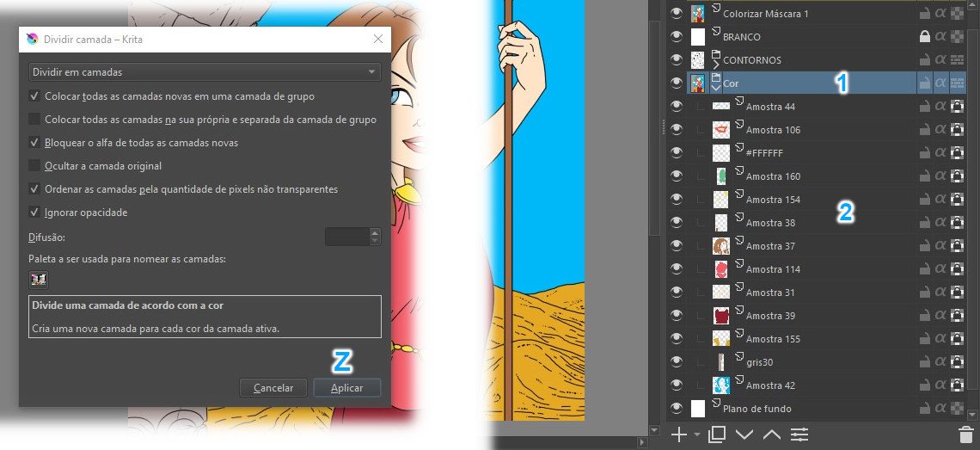Hide the Plano de fundo layer
The height and width of the screenshot is (450, 980).
pyautogui.click(x=676, y=409)
